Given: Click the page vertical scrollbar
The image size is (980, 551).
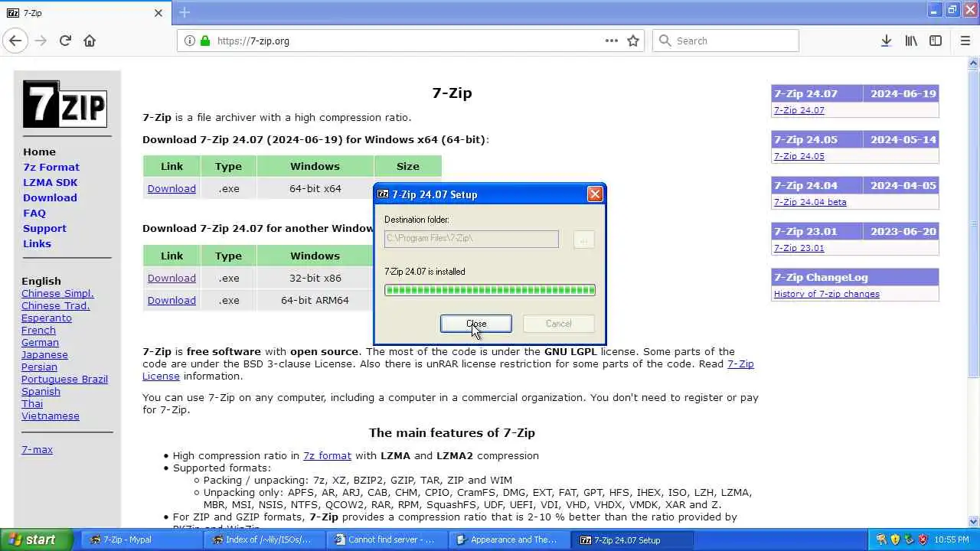Looking at the screenshot, I should pos(973,291).
